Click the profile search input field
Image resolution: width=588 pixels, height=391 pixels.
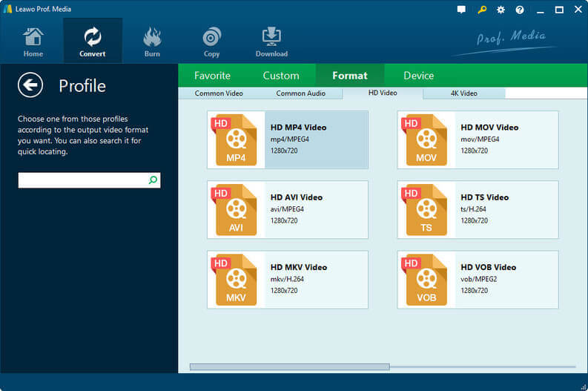coord(89,180)
